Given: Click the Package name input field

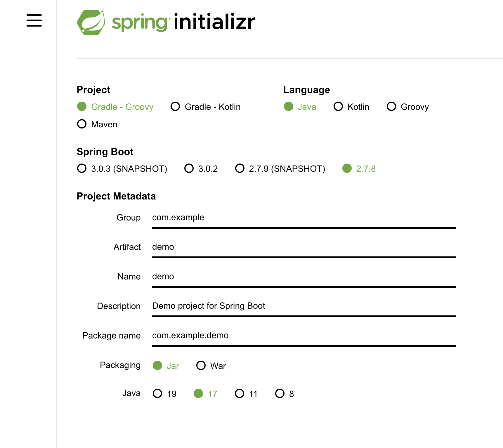Looking at the screenshot, I should (304, 336).
